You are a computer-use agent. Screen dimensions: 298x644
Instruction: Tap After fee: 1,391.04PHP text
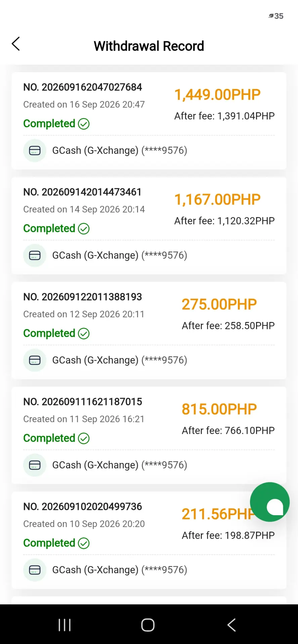pos(224,116)
